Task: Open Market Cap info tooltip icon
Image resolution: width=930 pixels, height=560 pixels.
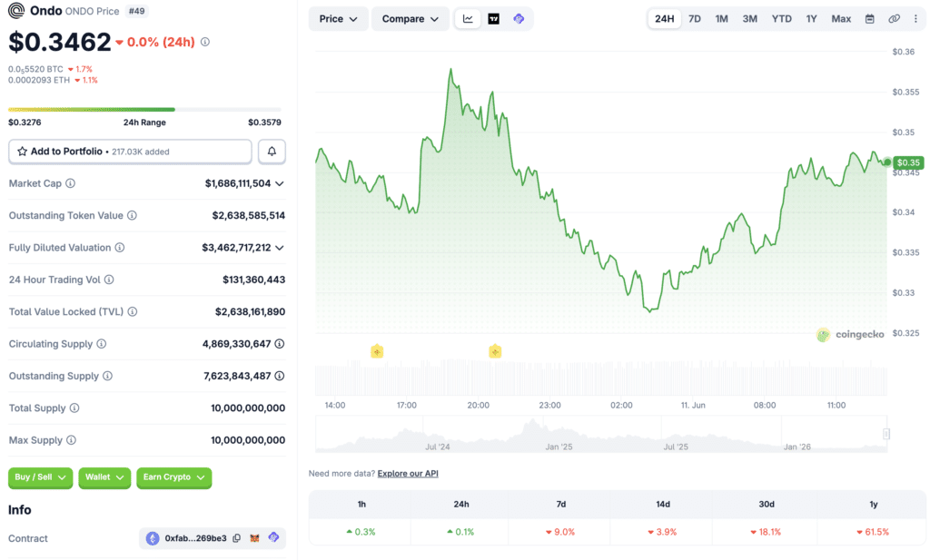Action: coord(71,183)
